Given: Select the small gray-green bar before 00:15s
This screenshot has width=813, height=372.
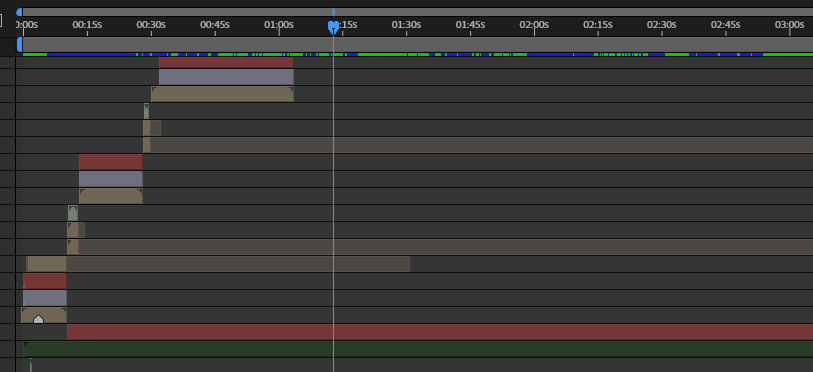Looking at the screenshot, I should [73, 213].
